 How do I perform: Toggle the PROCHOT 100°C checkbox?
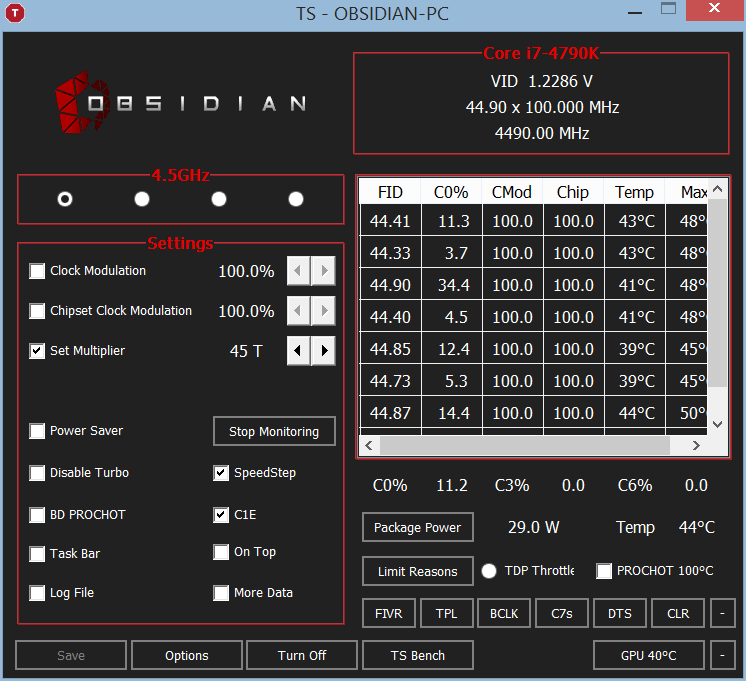pos(604,571)
